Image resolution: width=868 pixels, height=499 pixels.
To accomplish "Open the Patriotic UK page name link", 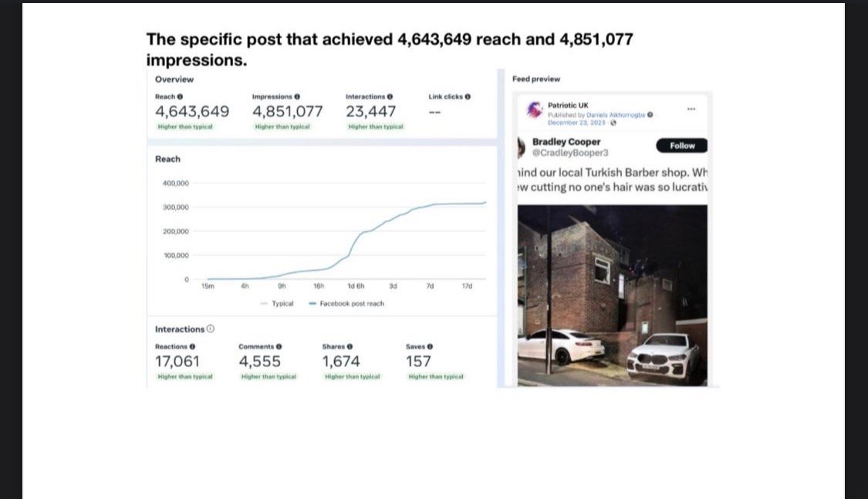I will 568,105.
